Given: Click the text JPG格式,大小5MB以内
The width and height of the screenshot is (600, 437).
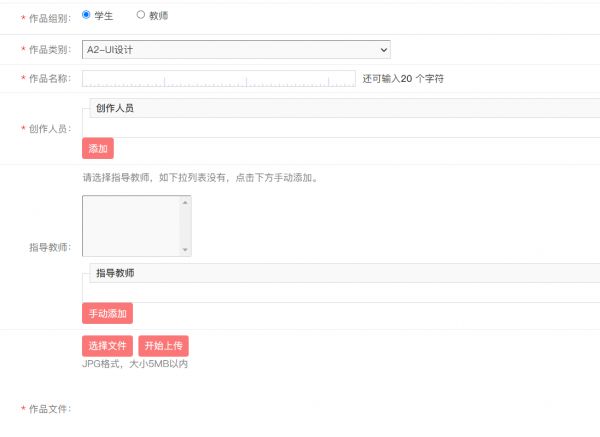Looking at the screenshot, I should pyautogui.click(x=135, y=364).
